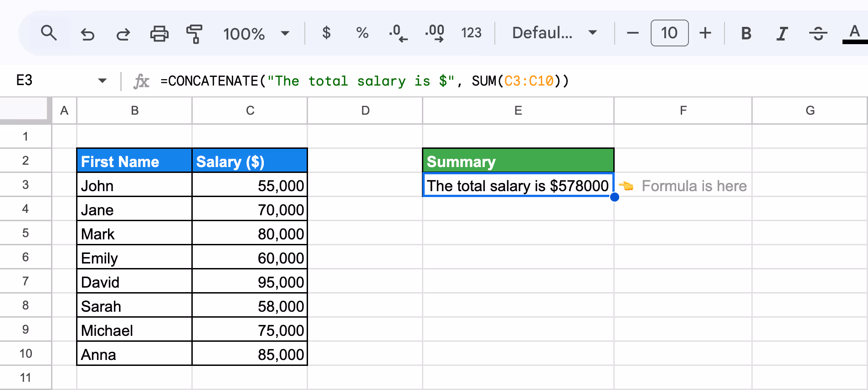868x390 pixels.
Task: Select row 10 header
Action: [x=26, y=353]
